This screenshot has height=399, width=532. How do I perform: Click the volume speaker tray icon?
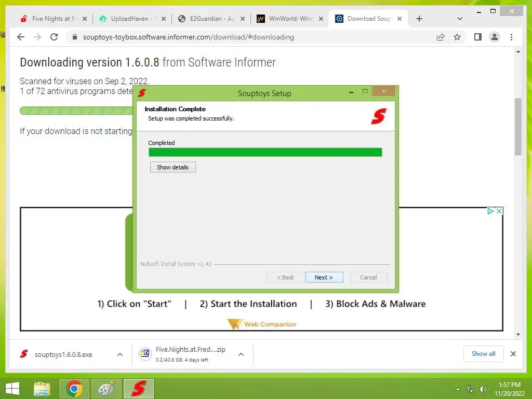(x=483, y=389)
